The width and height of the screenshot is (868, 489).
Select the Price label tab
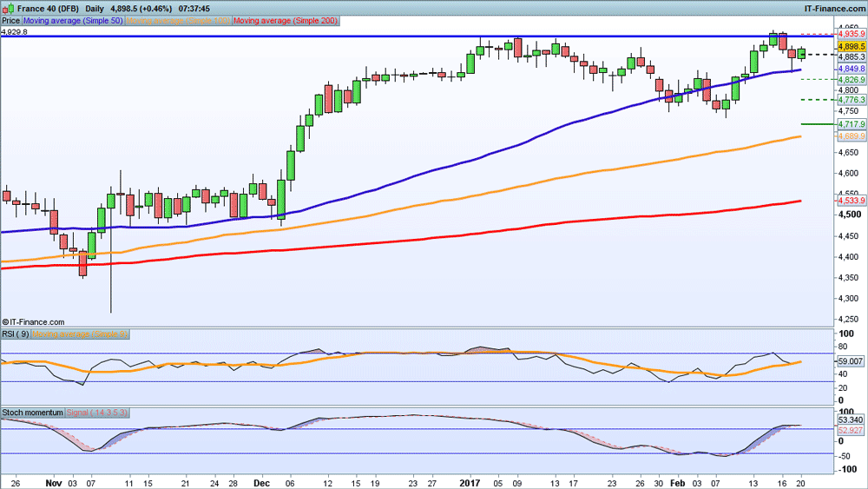coord(10,21)
